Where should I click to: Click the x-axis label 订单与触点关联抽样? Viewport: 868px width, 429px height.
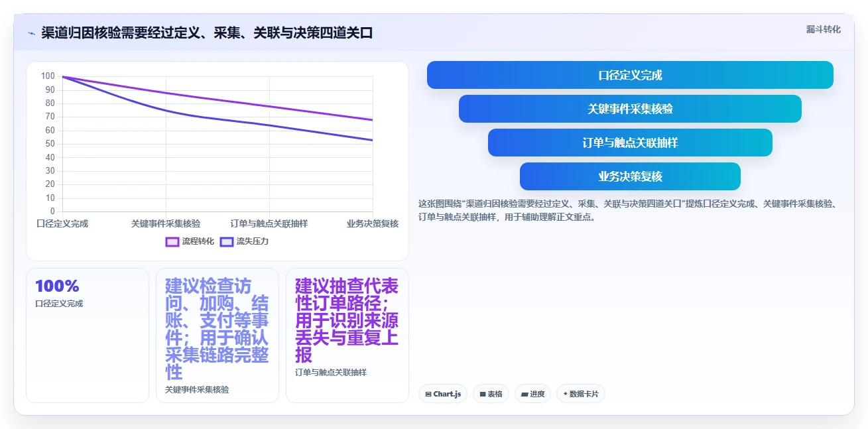[x=269, y=223]
